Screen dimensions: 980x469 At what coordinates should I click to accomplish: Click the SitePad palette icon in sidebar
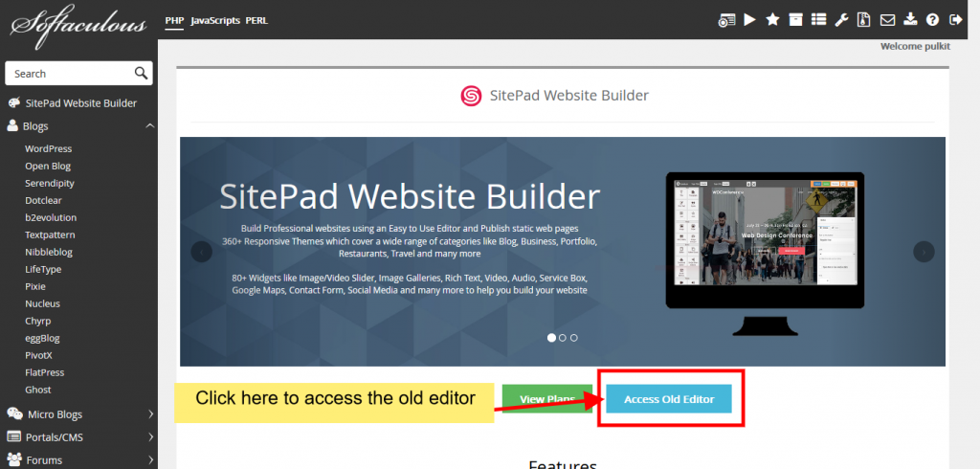tap(13, 102)
